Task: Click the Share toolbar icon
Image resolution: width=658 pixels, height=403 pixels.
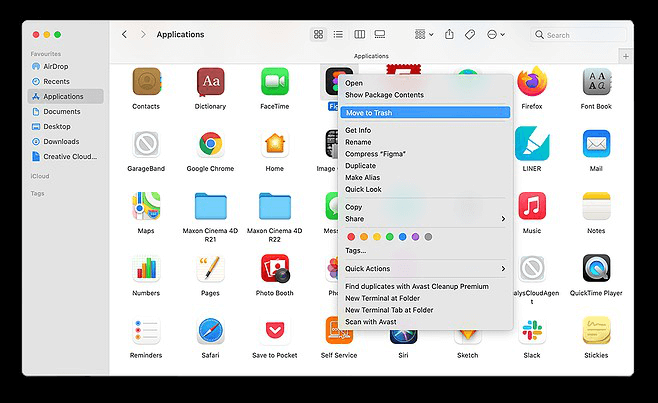Action: [x=449, y=34]
